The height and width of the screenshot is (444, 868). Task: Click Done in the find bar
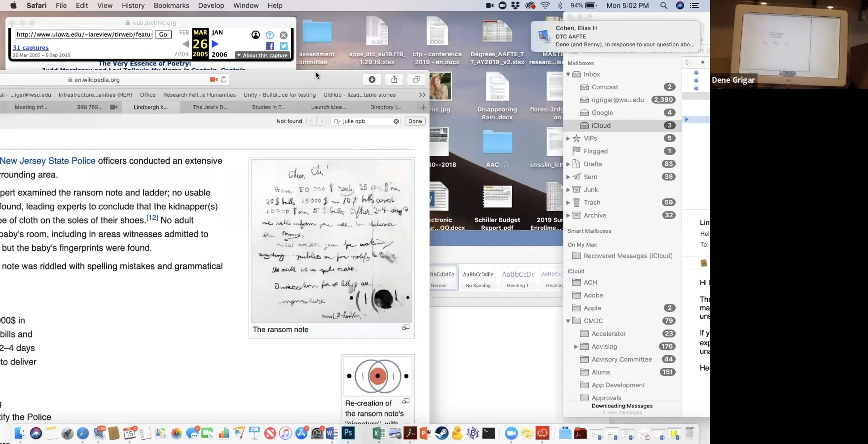click(415, 121)
